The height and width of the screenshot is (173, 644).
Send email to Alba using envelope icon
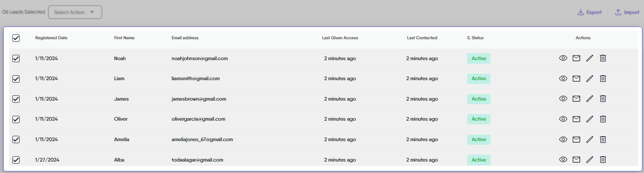click(x=576, y=160)
